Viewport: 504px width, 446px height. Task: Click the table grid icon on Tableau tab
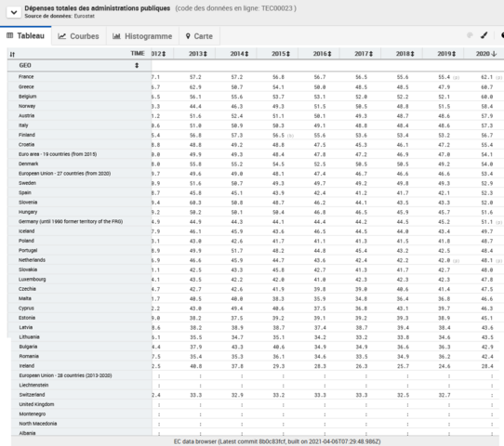(10, 35)
